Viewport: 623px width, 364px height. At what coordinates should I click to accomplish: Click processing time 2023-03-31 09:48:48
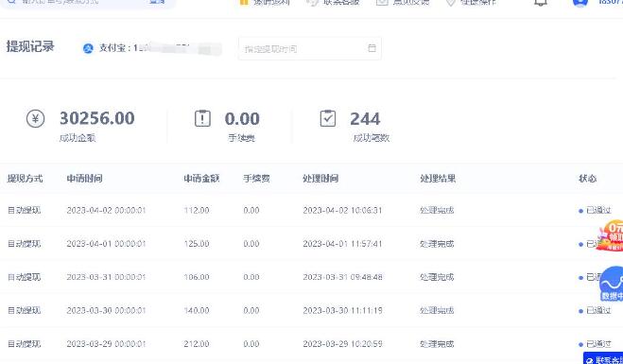point(342,277)
